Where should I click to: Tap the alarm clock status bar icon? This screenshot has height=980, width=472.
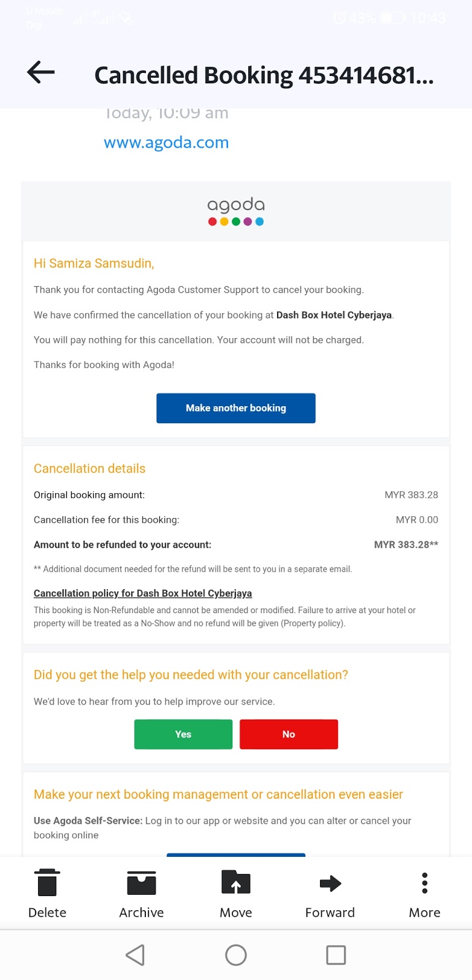(341, 18)
